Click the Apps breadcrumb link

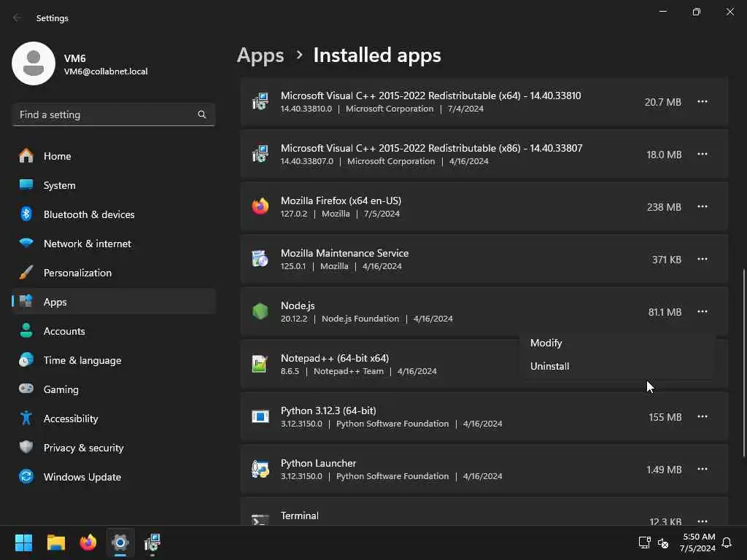click(x=260, y=55)
